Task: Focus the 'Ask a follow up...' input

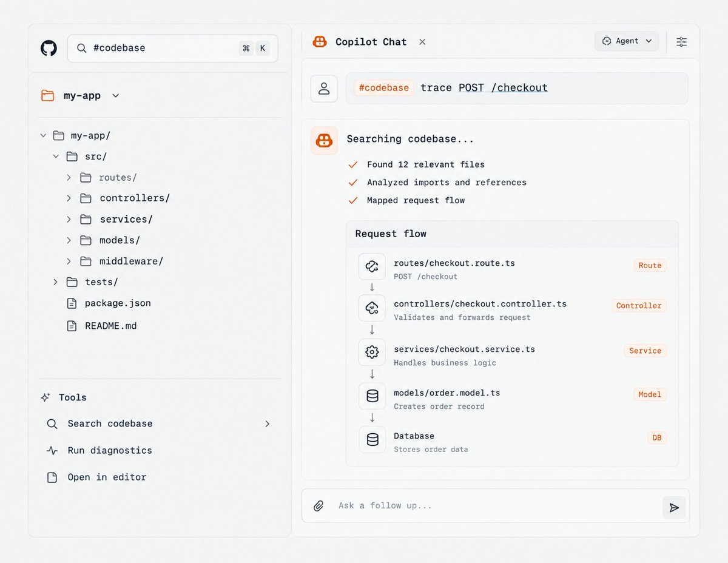Action: pyautogui.click(x=495, y=505)
